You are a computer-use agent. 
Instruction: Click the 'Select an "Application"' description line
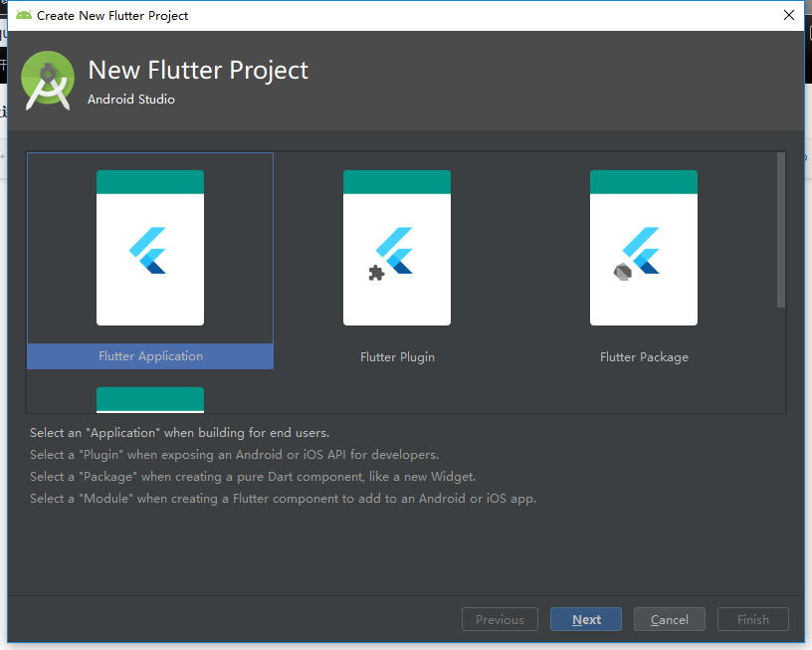point(179,432)
